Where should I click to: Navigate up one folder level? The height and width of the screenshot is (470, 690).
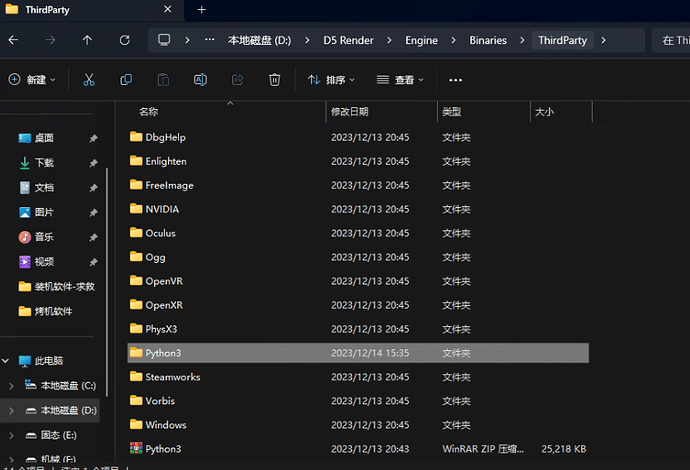[x=87, y=40]
